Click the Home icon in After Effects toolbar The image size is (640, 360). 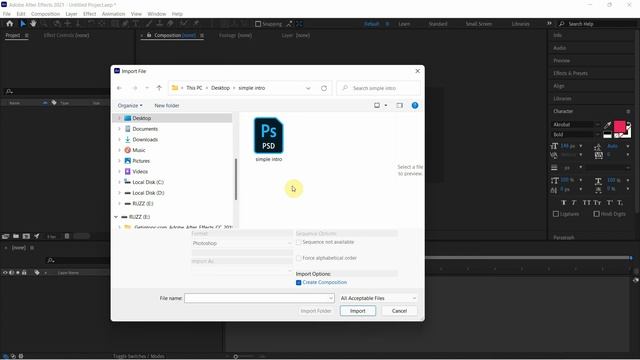click(x=9, y=24)
